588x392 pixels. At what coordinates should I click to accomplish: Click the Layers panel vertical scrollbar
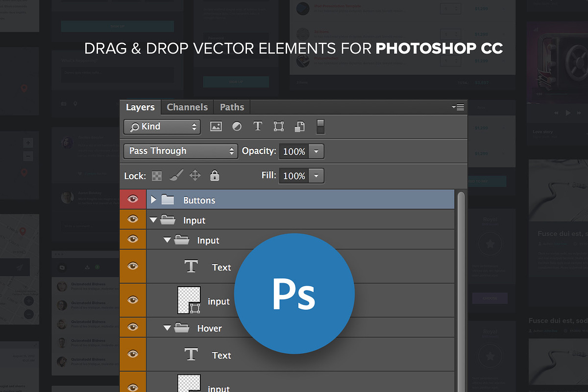click(x=460, y=292)
